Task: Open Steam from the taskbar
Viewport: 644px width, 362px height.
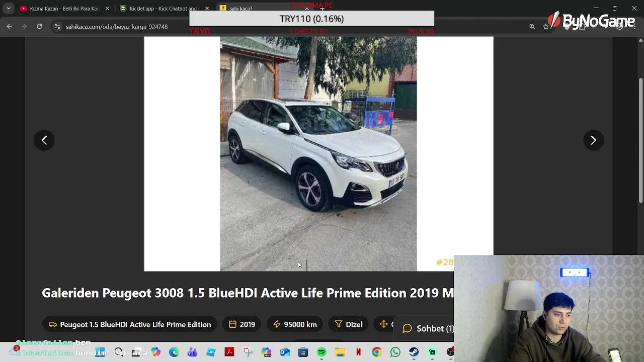Action: click(414, 352)
